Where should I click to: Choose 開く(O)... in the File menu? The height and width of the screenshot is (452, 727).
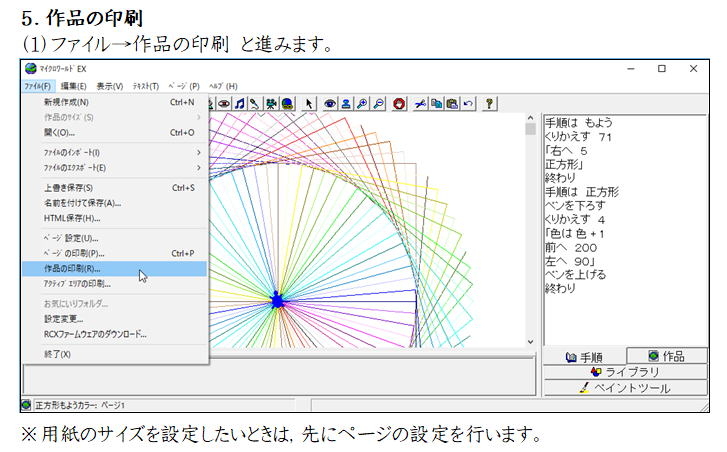click(115, 133)
